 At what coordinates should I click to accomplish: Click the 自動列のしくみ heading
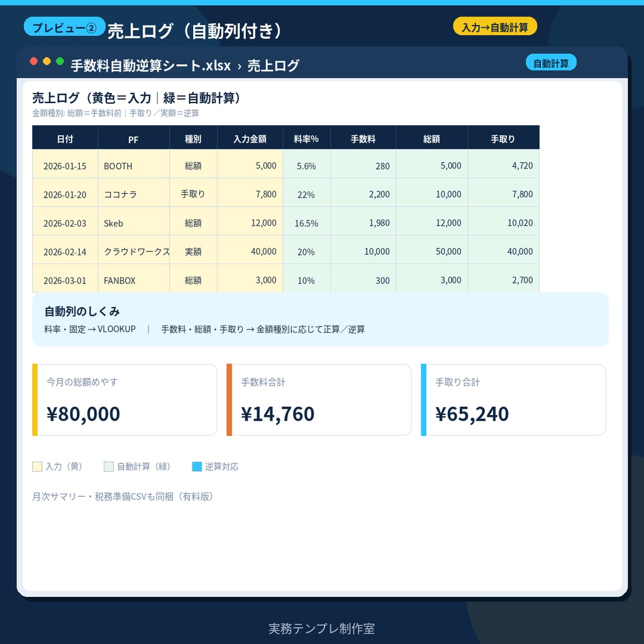click(82, 311)
